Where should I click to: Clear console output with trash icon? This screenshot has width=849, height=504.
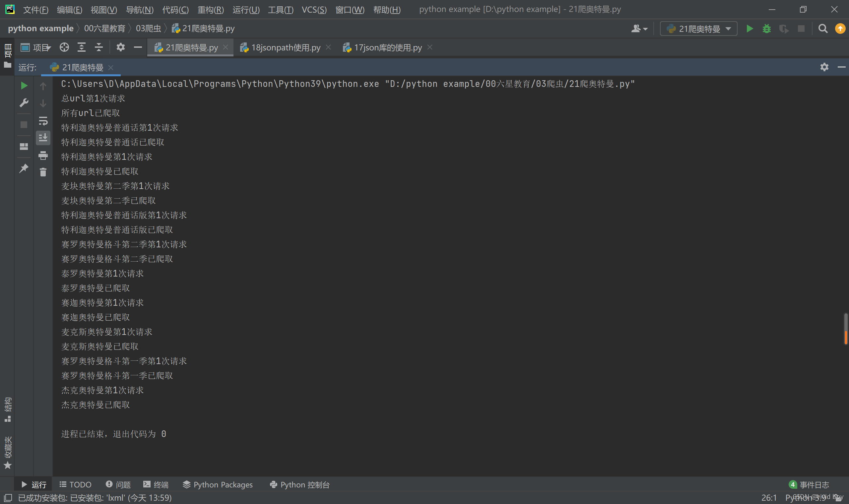tap(43, 172)
